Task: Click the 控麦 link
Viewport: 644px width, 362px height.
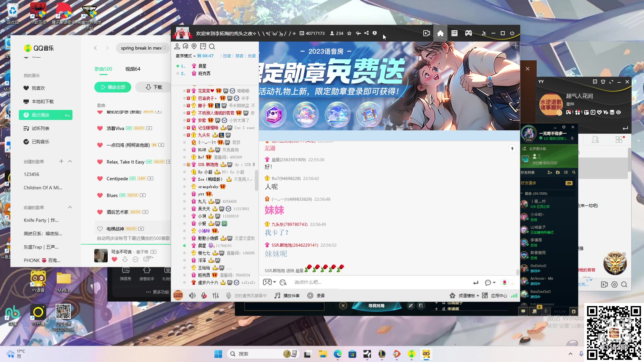Action: pos(227,56)
